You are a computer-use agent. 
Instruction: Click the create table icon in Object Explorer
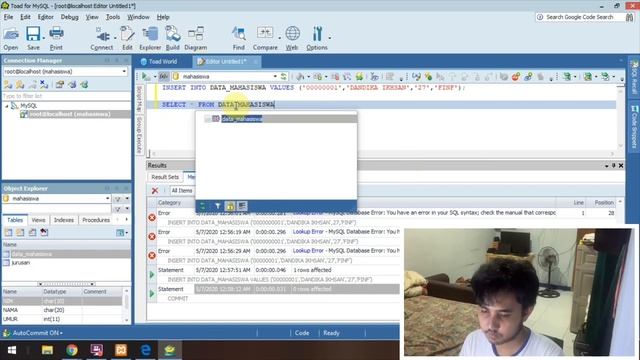[x=8, y=233]
